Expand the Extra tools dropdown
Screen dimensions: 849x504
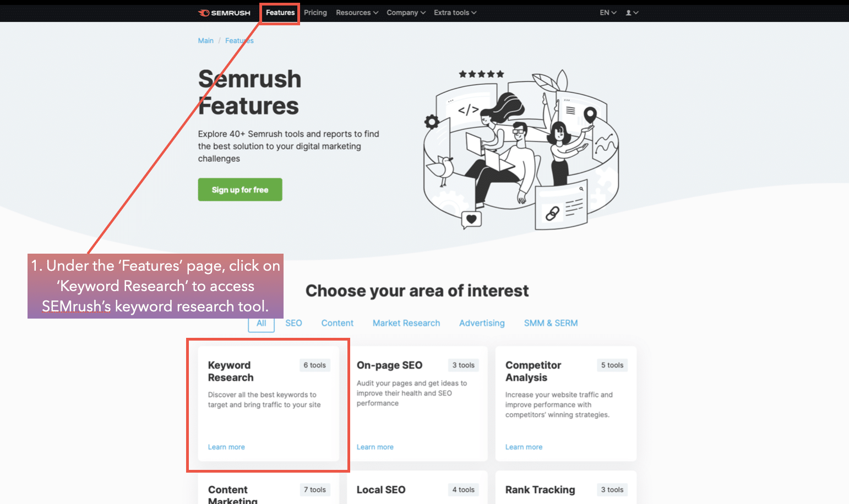(455, 13)
